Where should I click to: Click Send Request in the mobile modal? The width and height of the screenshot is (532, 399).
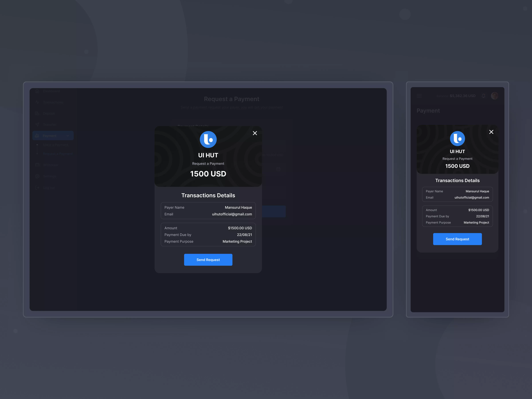[x=457, y=239]
